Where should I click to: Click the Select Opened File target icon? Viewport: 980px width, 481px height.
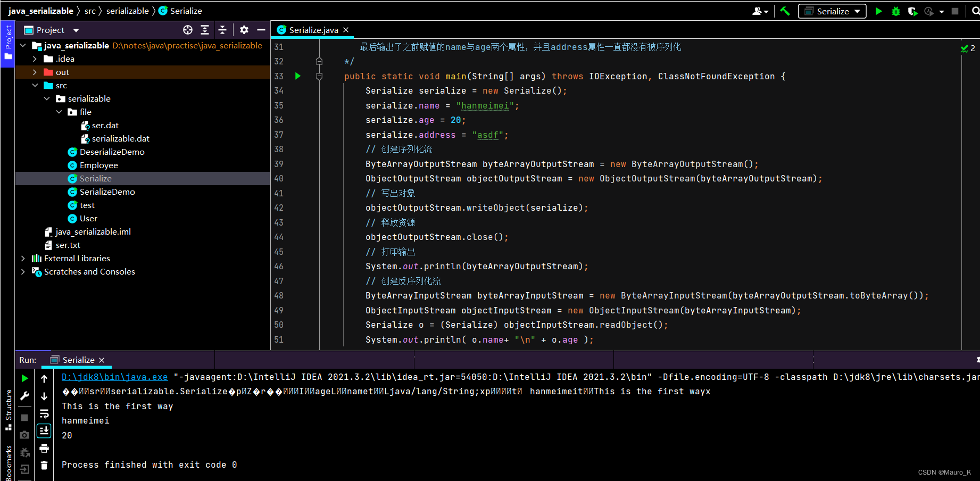(x=188, y=30)
